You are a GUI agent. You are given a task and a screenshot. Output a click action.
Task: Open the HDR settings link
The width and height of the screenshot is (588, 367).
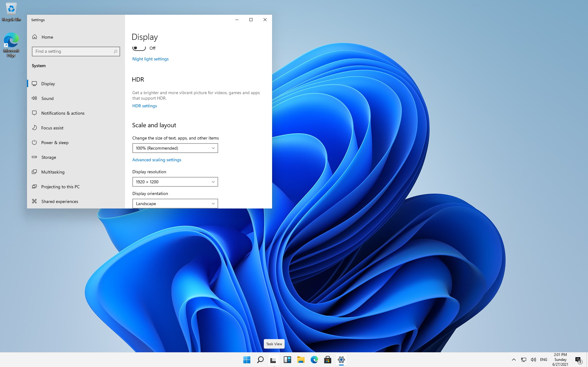144,106
